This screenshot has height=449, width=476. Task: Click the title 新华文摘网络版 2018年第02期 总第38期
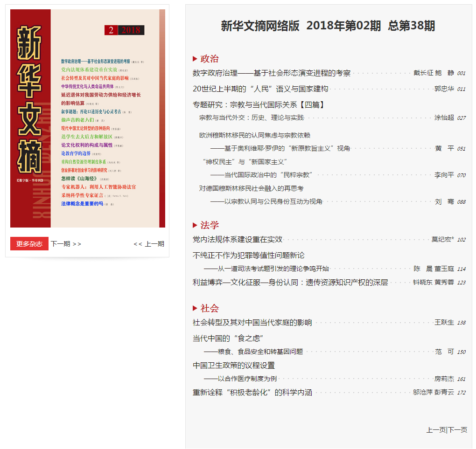click(x=328, y=26)
